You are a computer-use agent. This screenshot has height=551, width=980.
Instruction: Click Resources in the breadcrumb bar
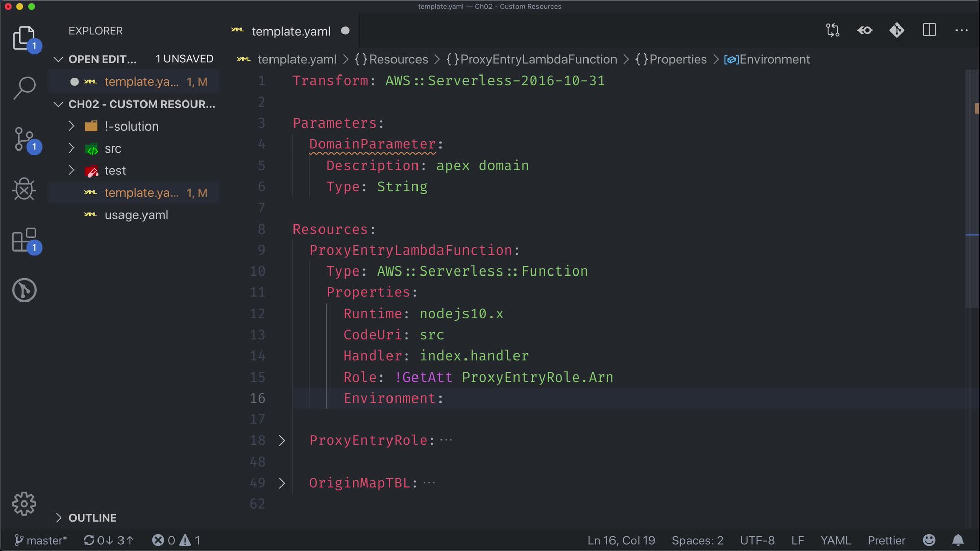tap(398, 59)
